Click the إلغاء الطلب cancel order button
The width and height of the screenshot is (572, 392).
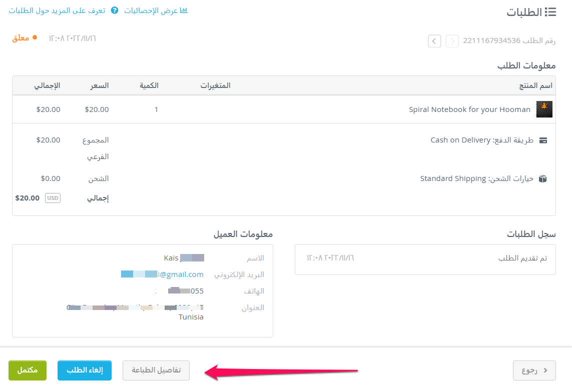85,370
